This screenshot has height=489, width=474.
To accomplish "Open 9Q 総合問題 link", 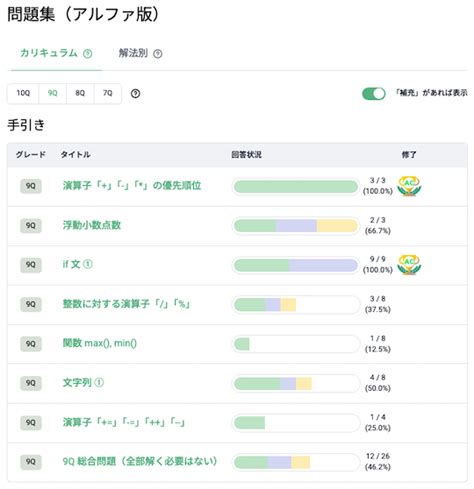I will point(140,461).
